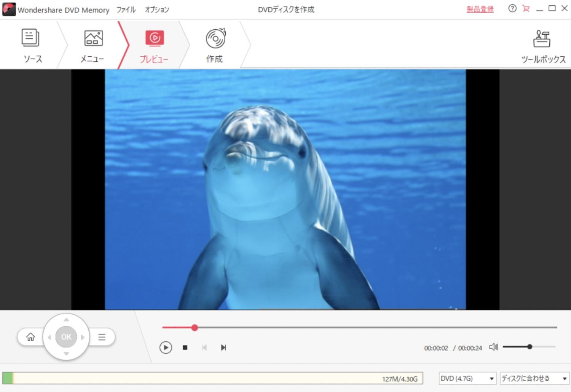
Task: Open the オプション menu
Action: pos(157,10)
